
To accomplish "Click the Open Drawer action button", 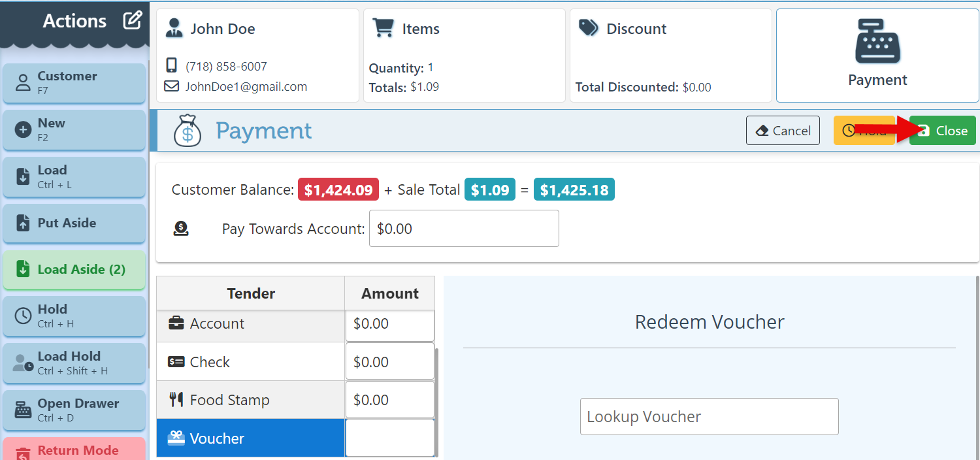I will tap(74, 410).
